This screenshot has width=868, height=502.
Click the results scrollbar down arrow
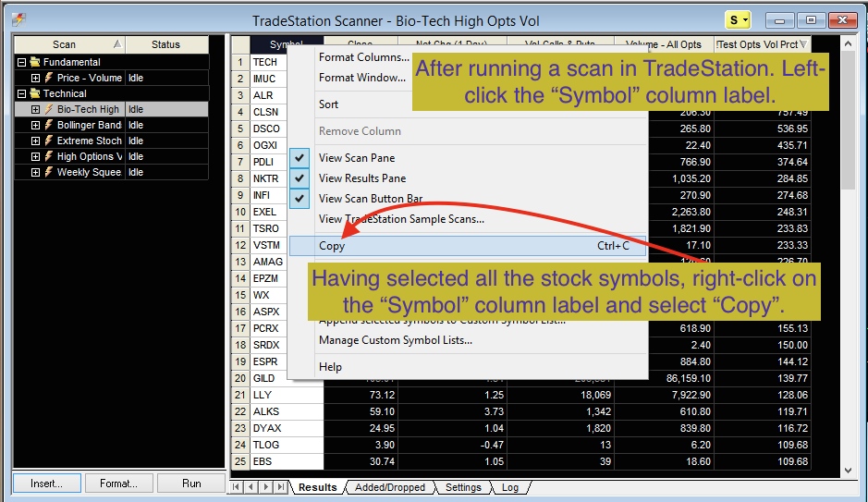(848, 471)
